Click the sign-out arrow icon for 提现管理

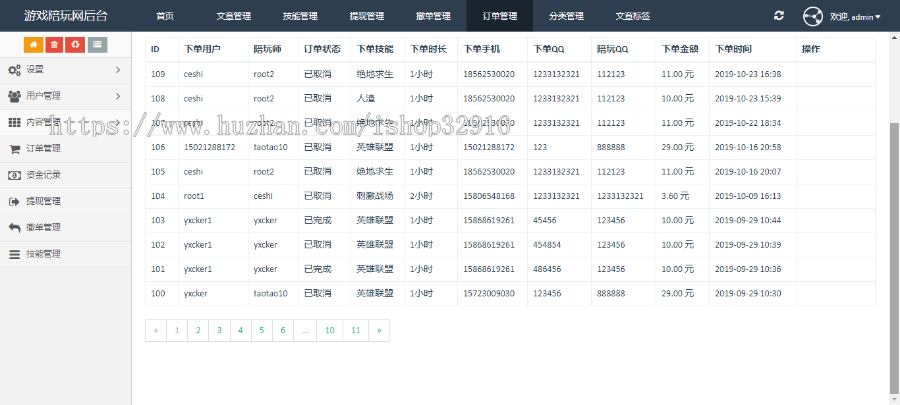[x=14, y=201]
